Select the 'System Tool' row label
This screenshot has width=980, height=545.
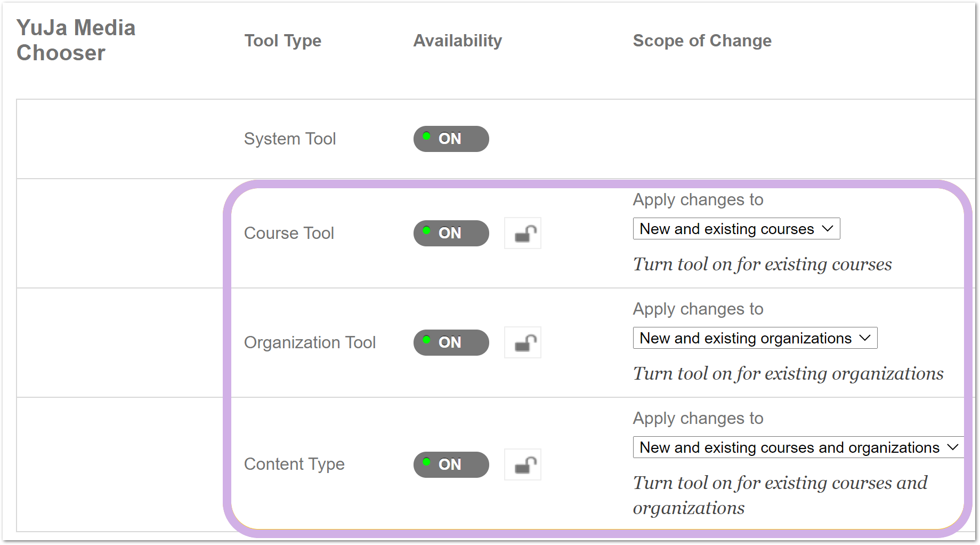pos(290,139)
